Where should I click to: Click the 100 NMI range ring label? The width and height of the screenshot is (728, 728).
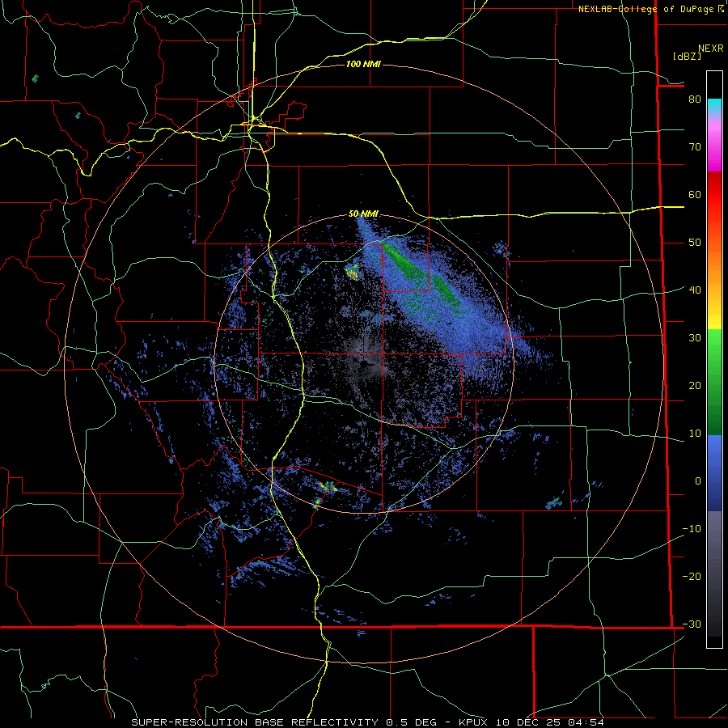click(363, 64)
